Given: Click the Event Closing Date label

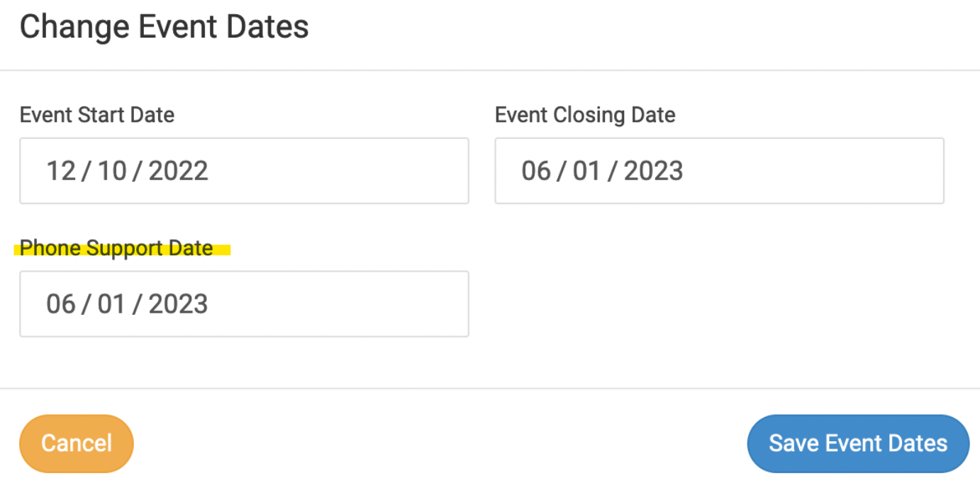Looking at the screenshot, I should [x=585, y=115].
